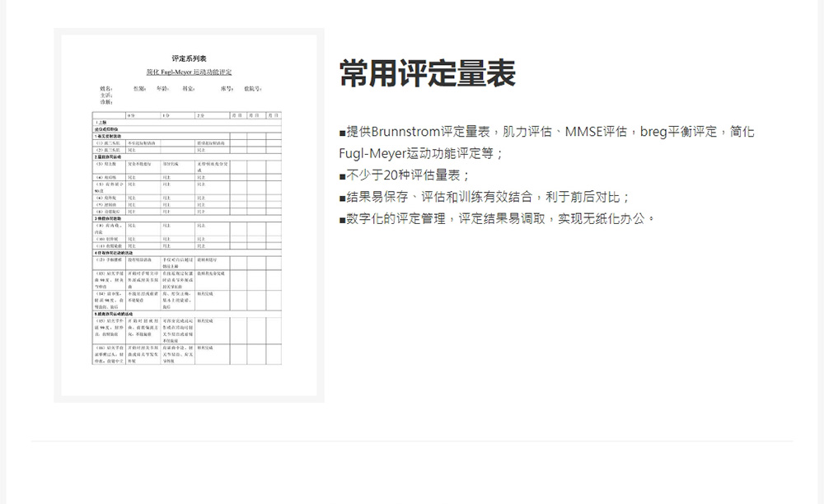Click the assessment form thumbnail image
Screen dimensions: 824x504
tap(190, 215)
